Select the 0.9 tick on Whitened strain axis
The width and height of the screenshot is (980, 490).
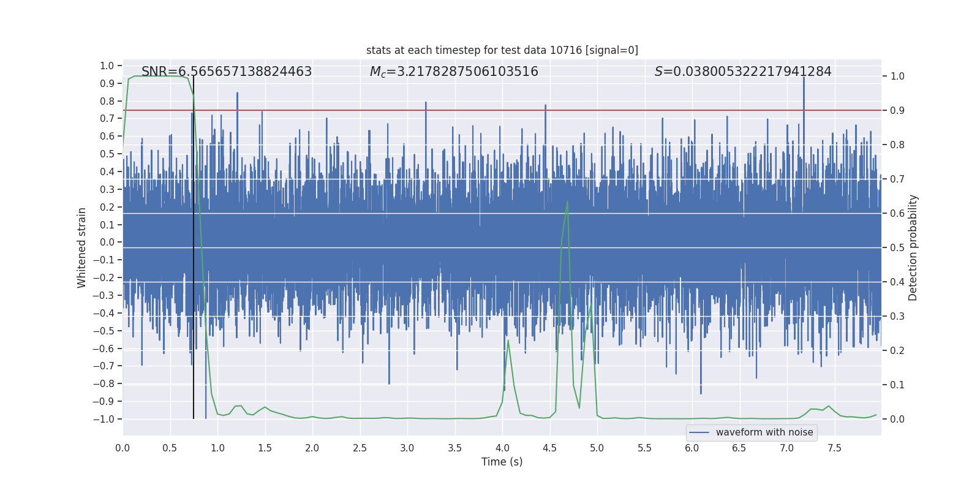(107, 83)
